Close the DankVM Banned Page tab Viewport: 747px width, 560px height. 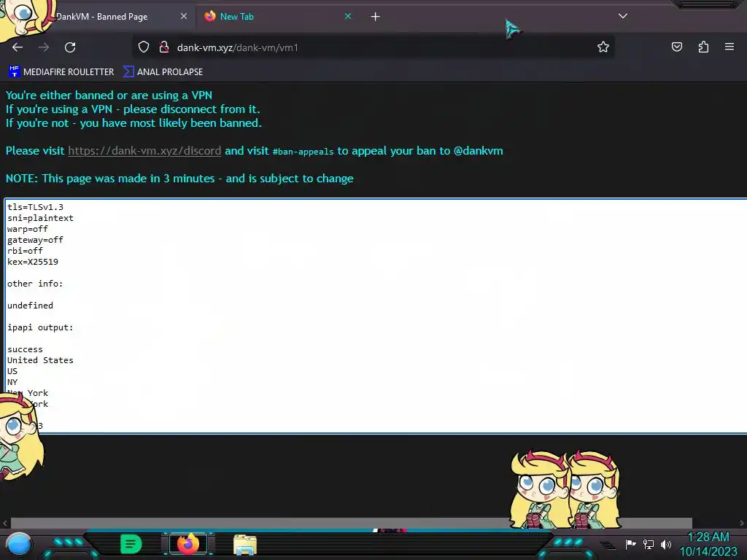pyautogui.click(x=184, y=16)
